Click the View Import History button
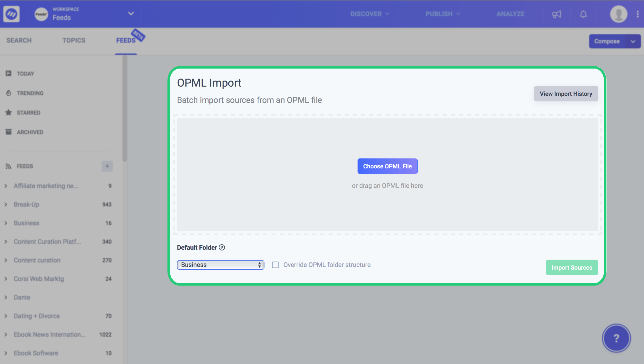Screen dimensions: 644x364 (x=566, y=93)
